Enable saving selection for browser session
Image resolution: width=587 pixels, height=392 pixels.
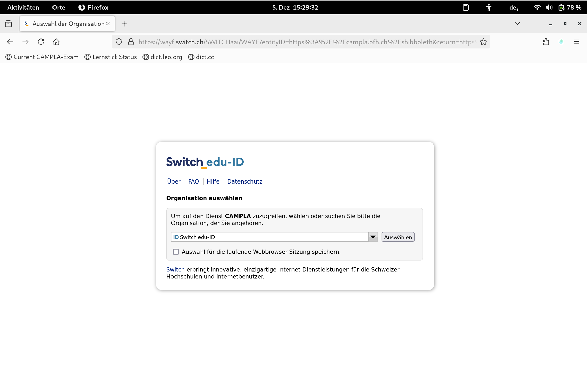(x=176, y=252)
